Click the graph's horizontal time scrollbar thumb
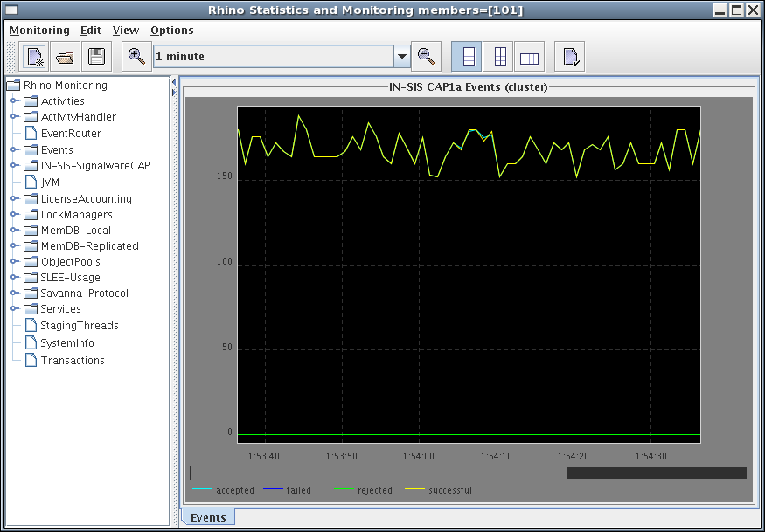Viewport: 765px width, 532px height. (x=657, y=473)
